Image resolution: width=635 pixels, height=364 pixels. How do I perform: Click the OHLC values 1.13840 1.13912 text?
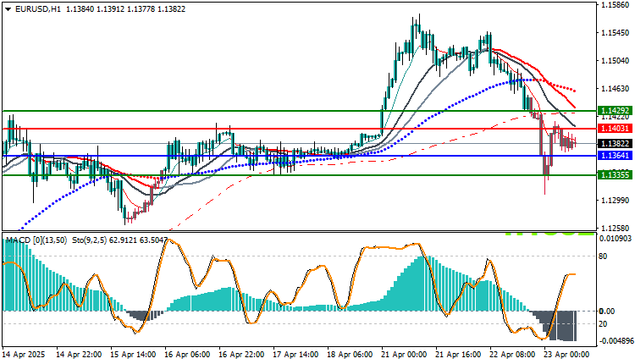pos(95,9)
